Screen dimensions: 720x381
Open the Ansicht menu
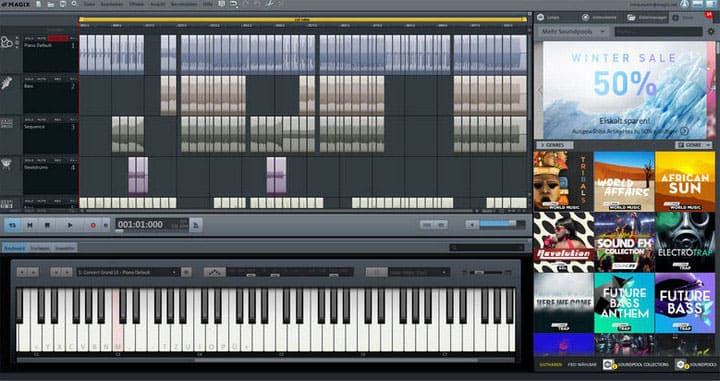(x=158, y=4)
